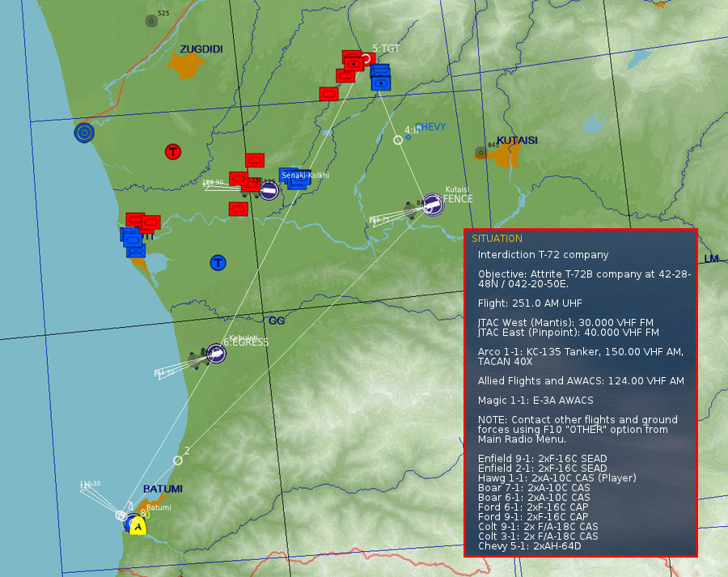
Task: Select the Kobuleti airfield icon
Action: [x=216, y=353]
